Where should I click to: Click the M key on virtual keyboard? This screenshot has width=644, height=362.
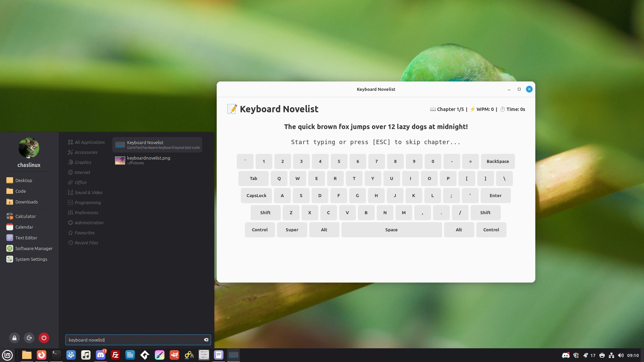[x=404, y=213]
